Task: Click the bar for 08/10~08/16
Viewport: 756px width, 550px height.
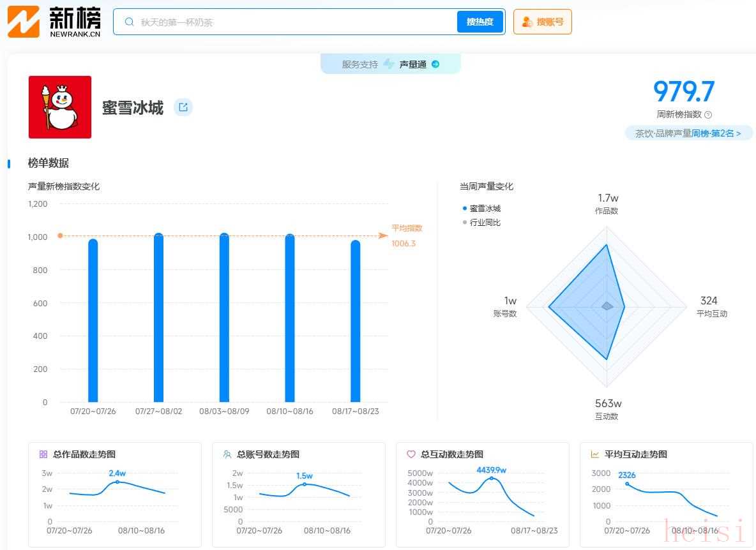Action: tap(290, 318)
